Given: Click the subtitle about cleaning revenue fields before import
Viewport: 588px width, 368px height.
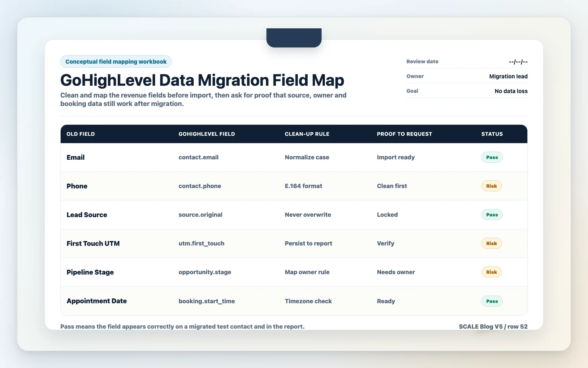Looking at the screenshot, I should [203, 99].
